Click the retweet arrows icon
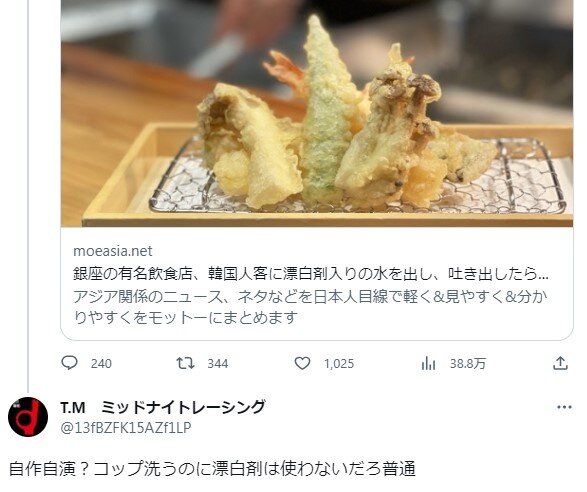Viewport: 587px width, 492px height. pos(185,363)
